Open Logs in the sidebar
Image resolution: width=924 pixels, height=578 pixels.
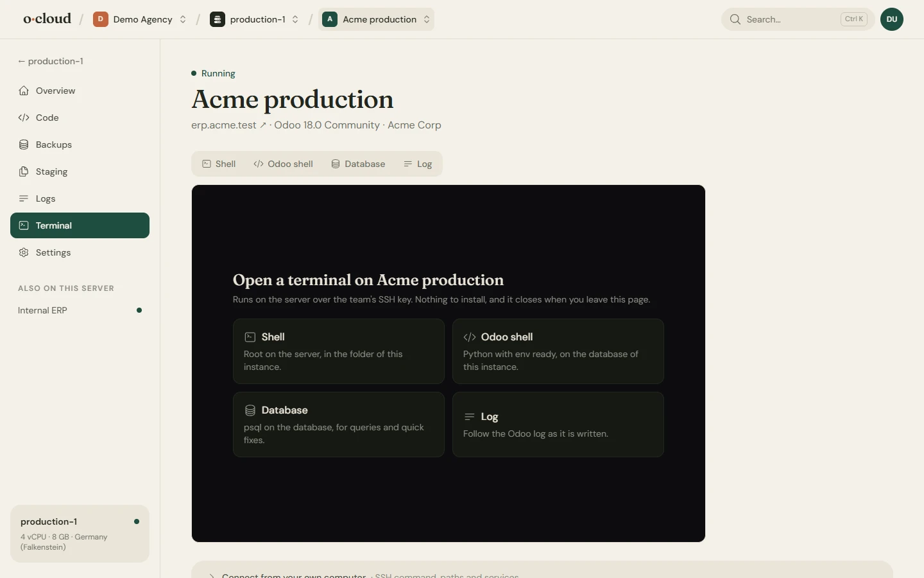pyautogui.click(x=80, y=198)
